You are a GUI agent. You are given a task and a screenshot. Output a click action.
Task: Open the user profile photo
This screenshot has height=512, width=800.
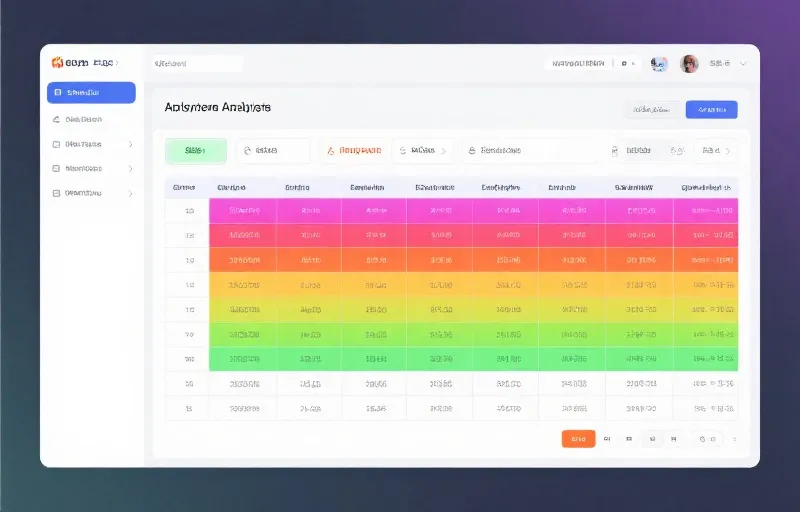point(689,64)
